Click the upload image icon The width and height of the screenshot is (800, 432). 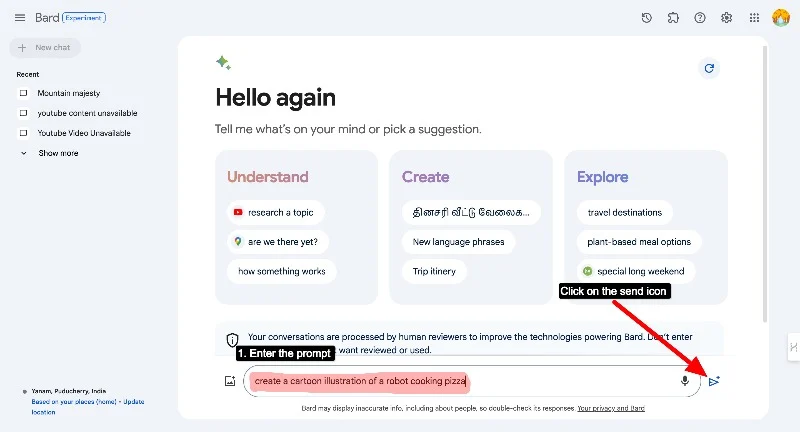tap(229, 381)
